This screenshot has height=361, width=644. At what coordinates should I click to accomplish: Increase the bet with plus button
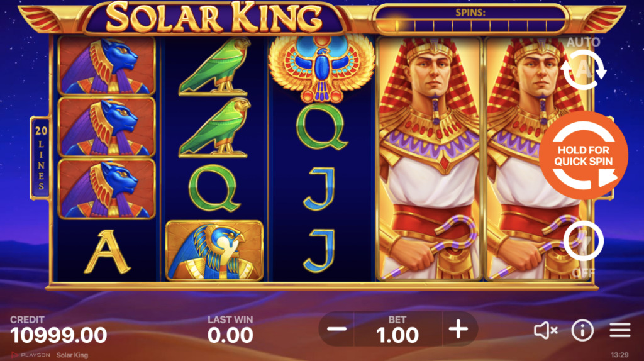458,329
